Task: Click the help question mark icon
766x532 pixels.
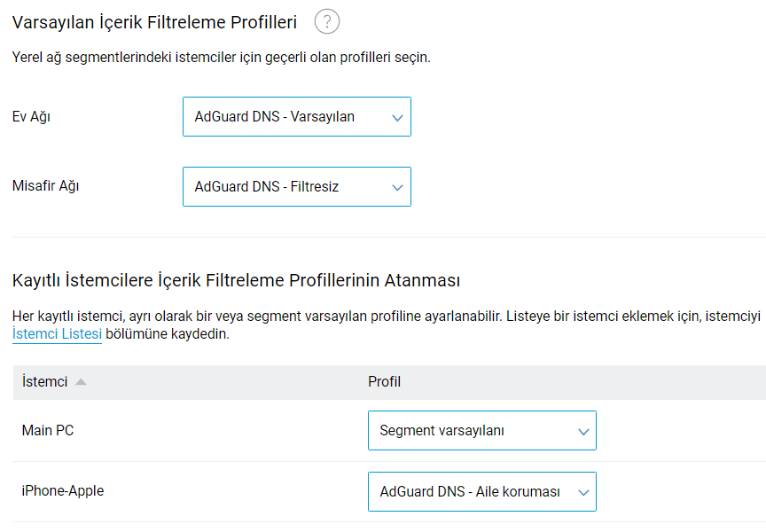Action: tap(327, 22)
